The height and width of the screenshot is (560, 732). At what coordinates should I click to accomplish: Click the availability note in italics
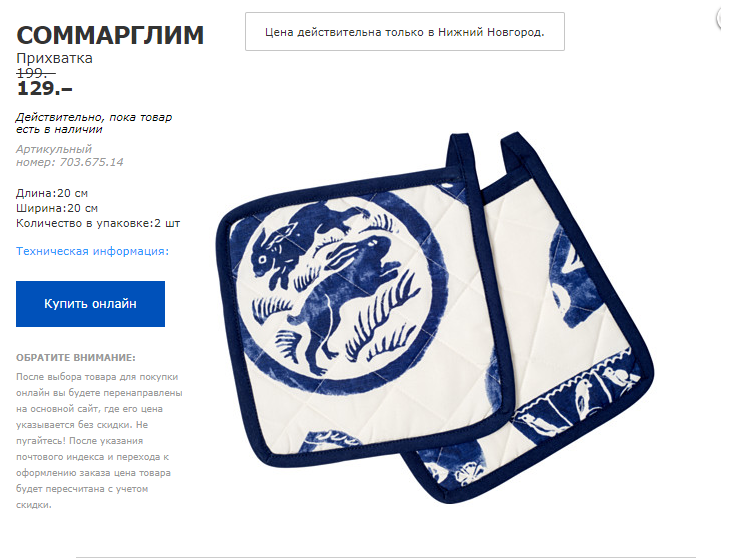94,123
